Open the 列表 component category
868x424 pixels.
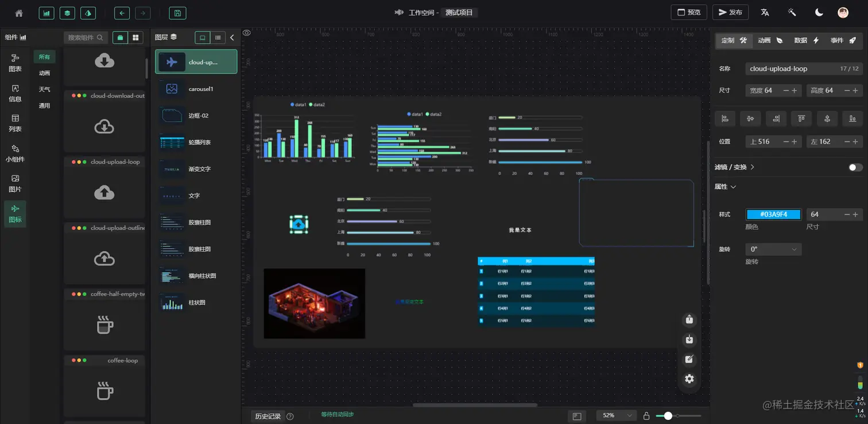(x=15, y=124)
